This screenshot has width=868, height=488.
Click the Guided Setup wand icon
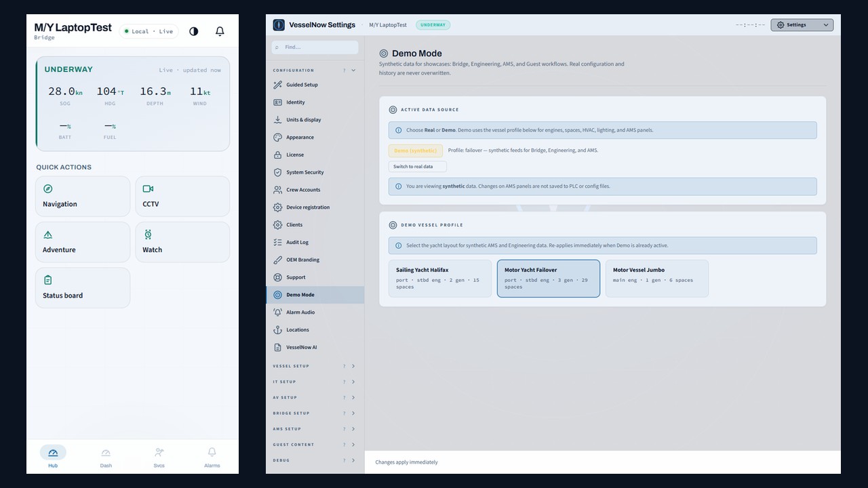click(x=277, y=85)
